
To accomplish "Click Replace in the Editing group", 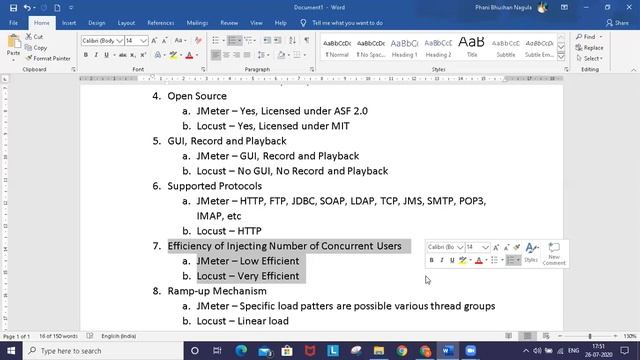I will point(589,48).
